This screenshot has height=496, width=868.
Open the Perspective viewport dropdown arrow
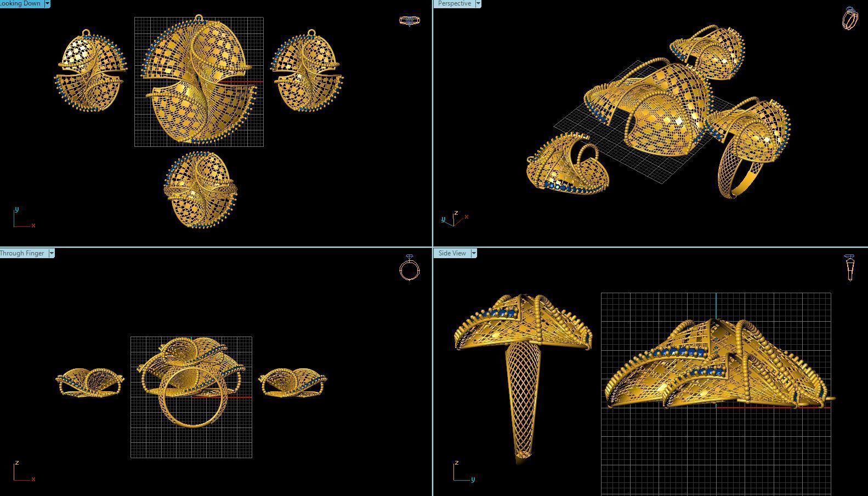pyautogui.click(x=478, y=3)
